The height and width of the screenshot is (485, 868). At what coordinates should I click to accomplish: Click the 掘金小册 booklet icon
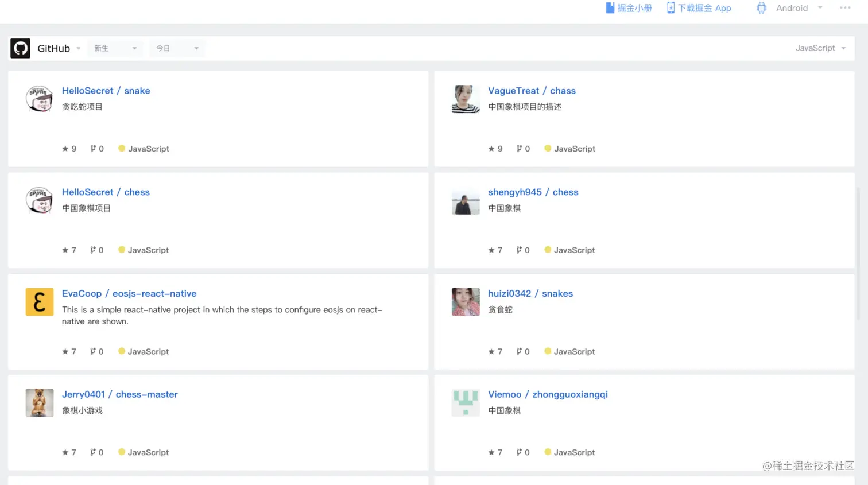coord(610,8)
